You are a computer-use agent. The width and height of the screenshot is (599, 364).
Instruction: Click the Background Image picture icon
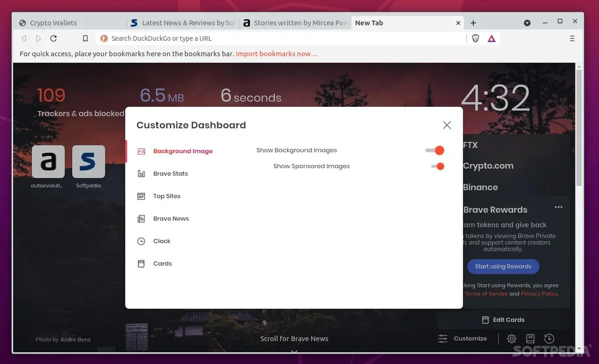(141, 151)
